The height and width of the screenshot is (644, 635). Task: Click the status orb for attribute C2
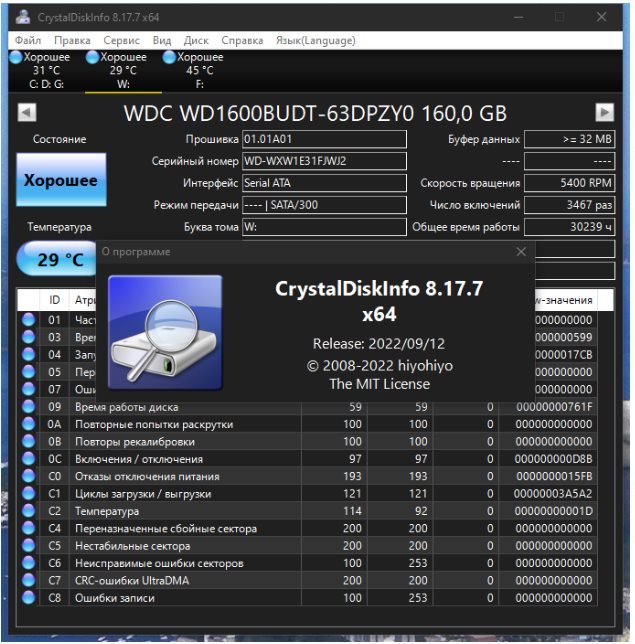(x=28, y=511)
